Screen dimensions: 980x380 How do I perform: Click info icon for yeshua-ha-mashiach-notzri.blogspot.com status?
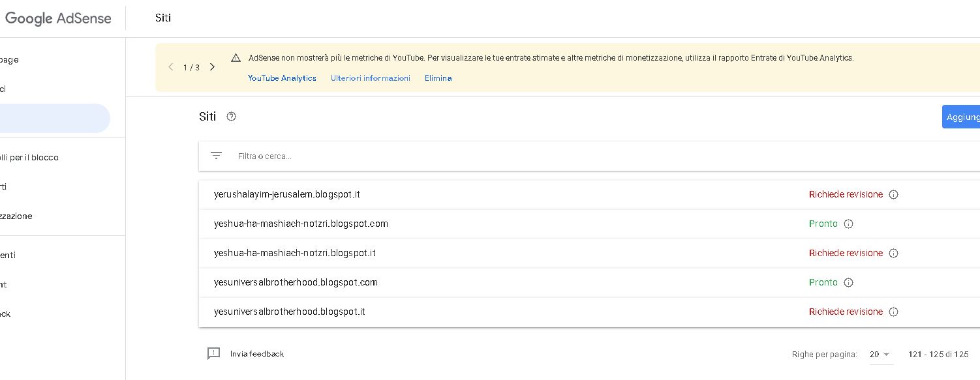[x=848, y=224]
